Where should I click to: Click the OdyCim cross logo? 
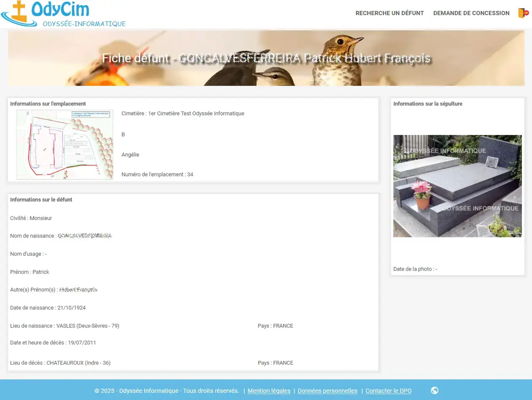19,12
